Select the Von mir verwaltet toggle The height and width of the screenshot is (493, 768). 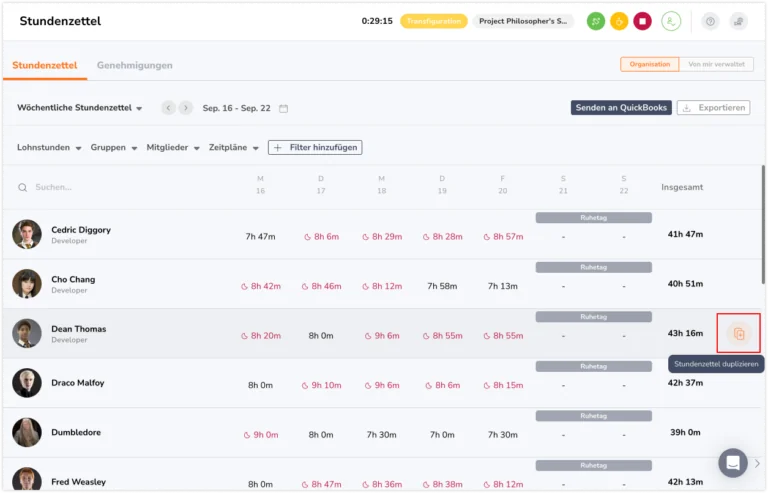pos(716,64)
